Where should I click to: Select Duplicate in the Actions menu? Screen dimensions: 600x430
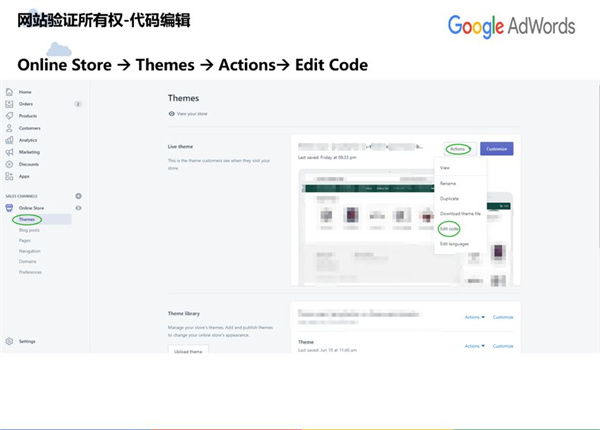(449, 198)
